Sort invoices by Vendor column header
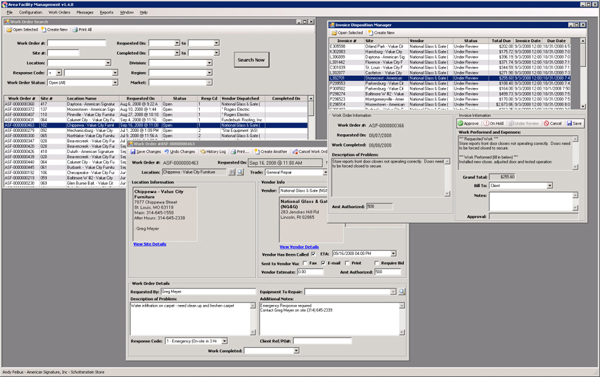This screenshot has width=600, height=377. point(430,41)
